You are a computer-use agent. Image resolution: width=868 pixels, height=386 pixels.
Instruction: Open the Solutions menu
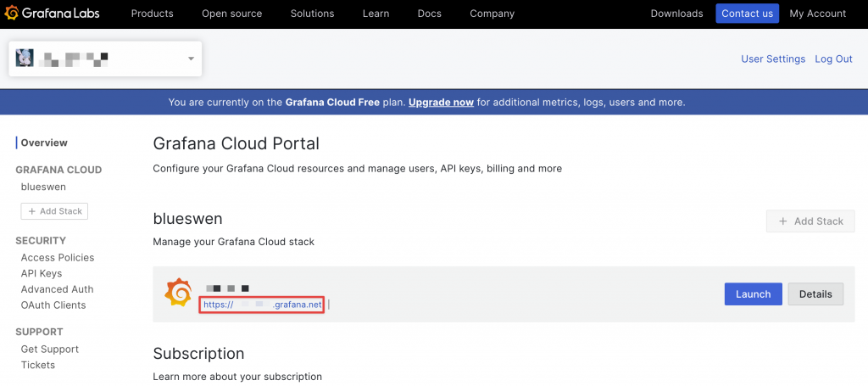pos(312,14)
